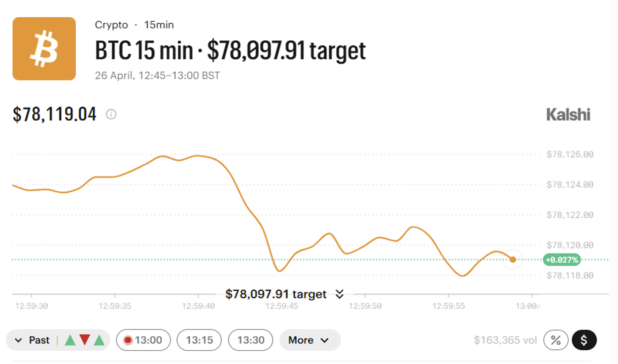Switch to the 13:15 market tab
This screenshot has height=364, width=618.
point(199,340)
